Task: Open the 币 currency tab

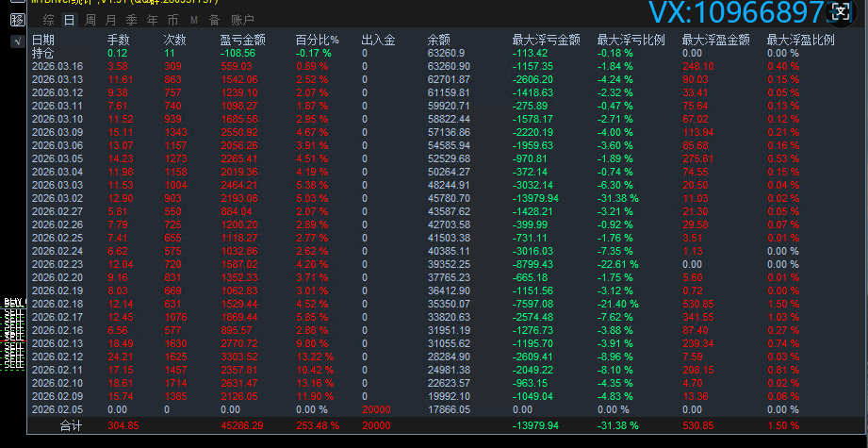Action: point(172,19)
